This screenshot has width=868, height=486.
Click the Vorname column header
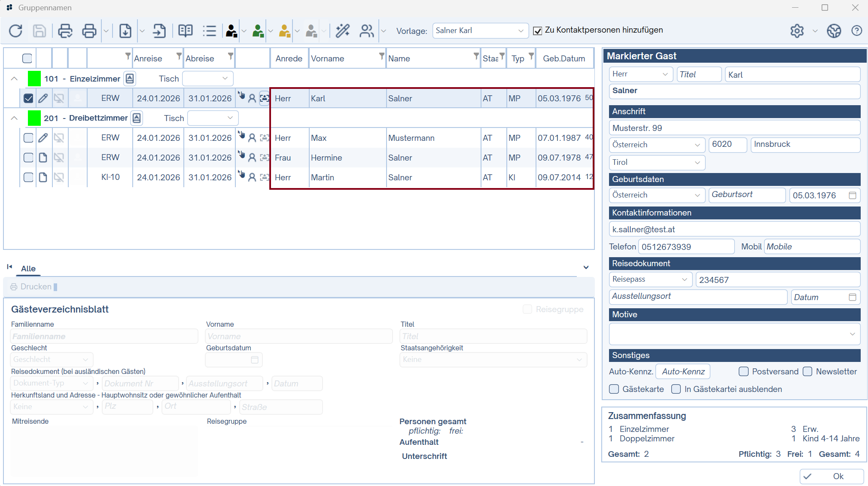(x=328, y=58)
